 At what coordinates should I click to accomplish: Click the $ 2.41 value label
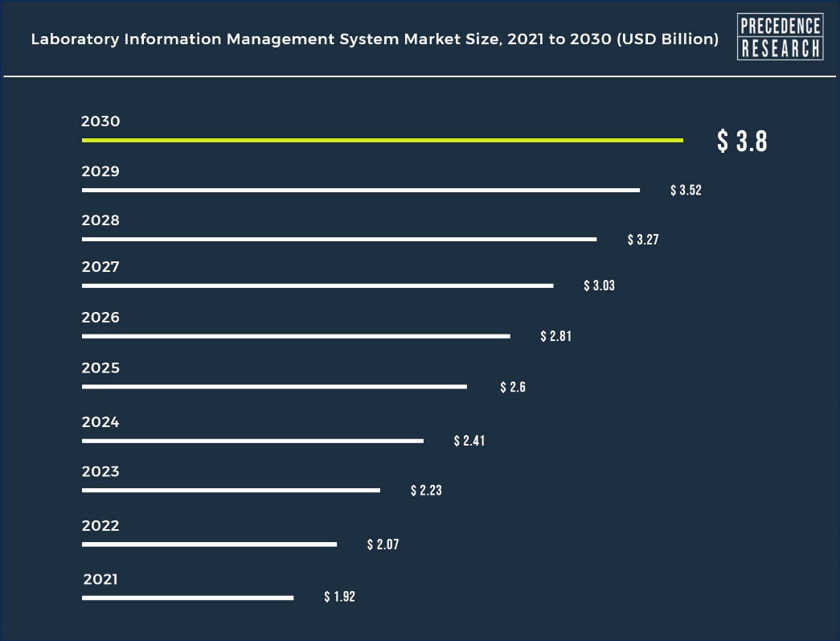pyautogui.click(x=469, y=441)
